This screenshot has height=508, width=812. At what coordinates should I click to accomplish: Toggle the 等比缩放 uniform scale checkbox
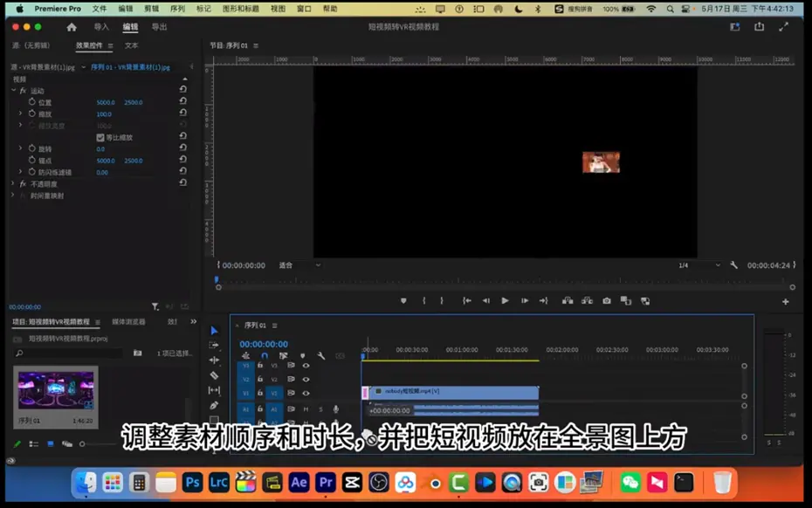100,138
